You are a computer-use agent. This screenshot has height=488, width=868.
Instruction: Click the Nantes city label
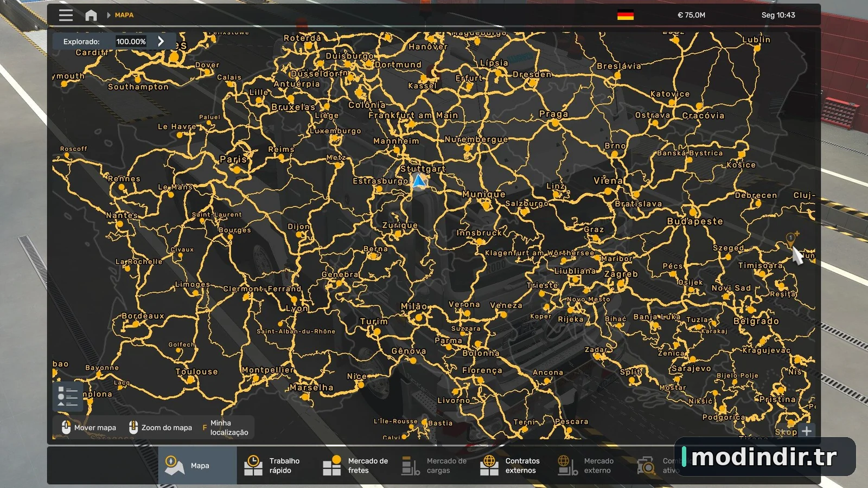(x=122, y=215)
